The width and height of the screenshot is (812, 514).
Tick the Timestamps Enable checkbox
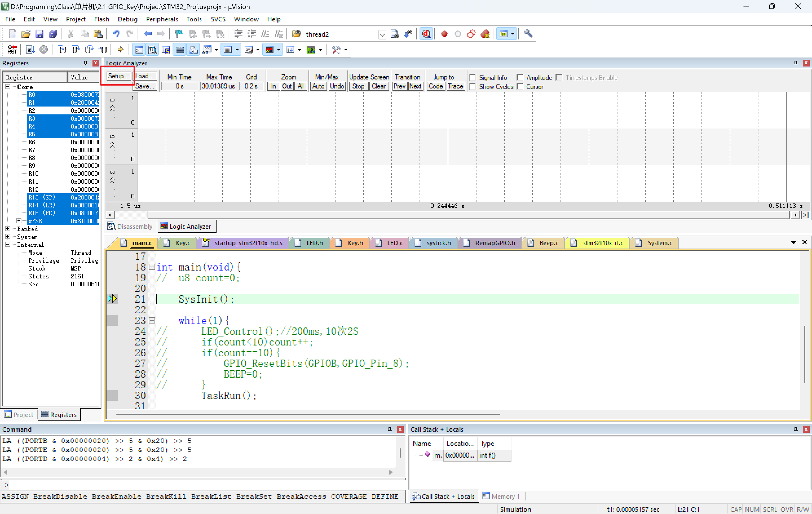tap(559, 77)
